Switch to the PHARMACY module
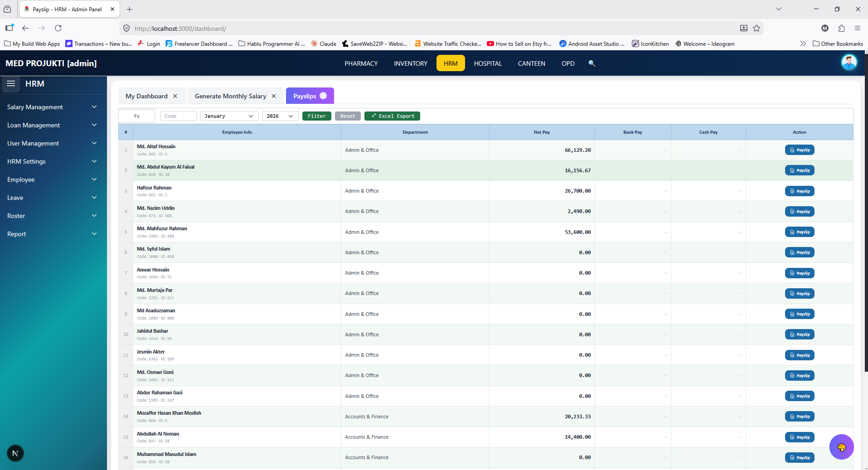Screen dimensions: 868x470 361,63
